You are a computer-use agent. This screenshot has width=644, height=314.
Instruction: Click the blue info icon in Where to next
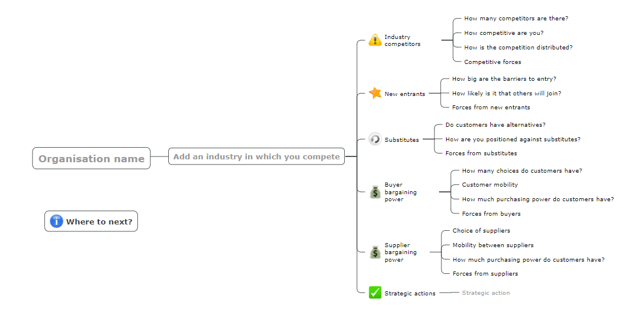click(x=56, y=222)
